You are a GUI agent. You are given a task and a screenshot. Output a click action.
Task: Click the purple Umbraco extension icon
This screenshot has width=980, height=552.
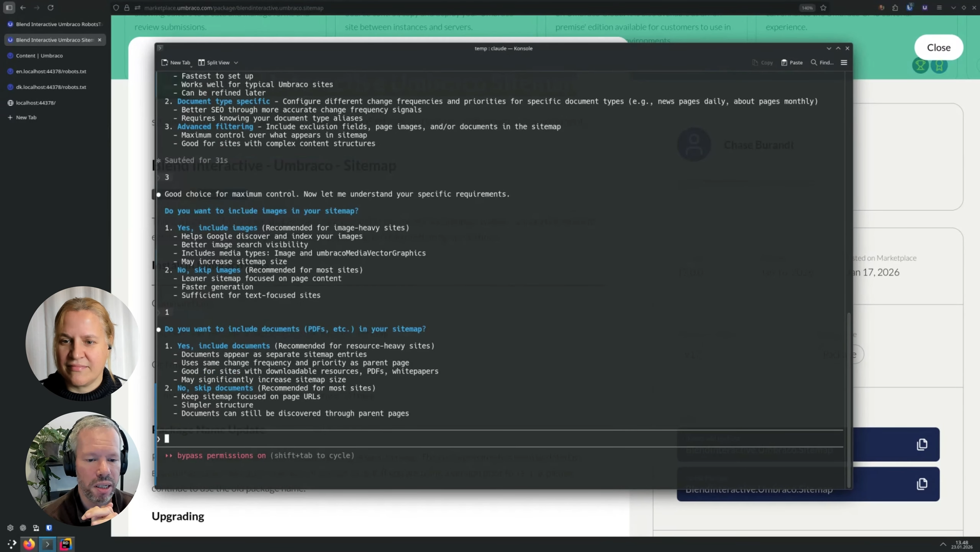925,8
